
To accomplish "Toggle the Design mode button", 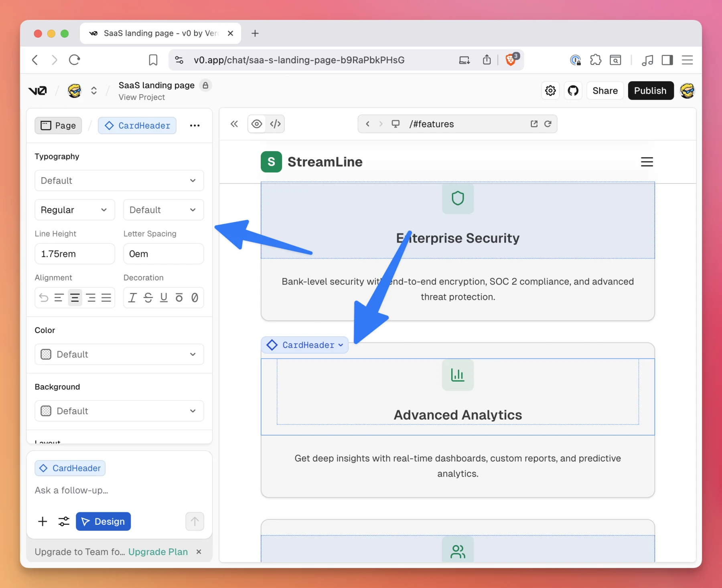I will click(x=103, y=521).
